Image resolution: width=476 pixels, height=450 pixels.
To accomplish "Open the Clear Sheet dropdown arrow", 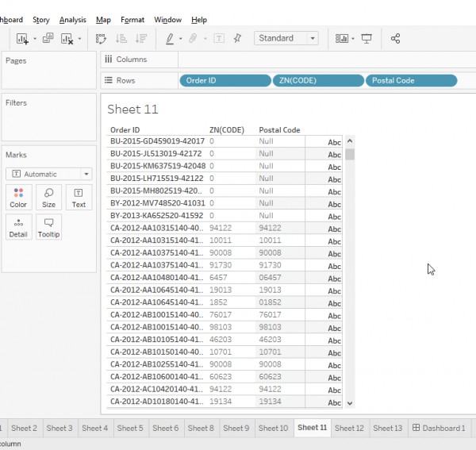I will pos(79,39).
